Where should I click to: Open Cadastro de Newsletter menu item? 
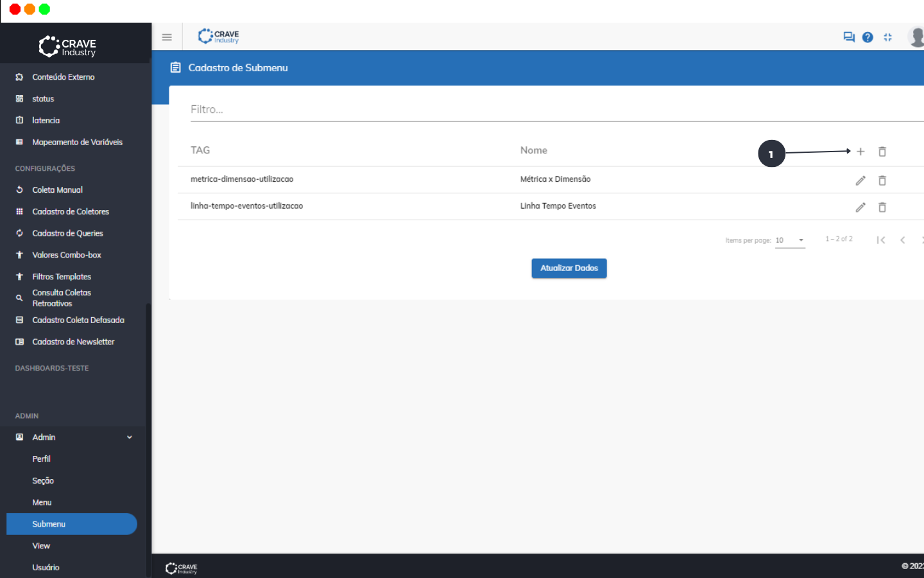75,342
